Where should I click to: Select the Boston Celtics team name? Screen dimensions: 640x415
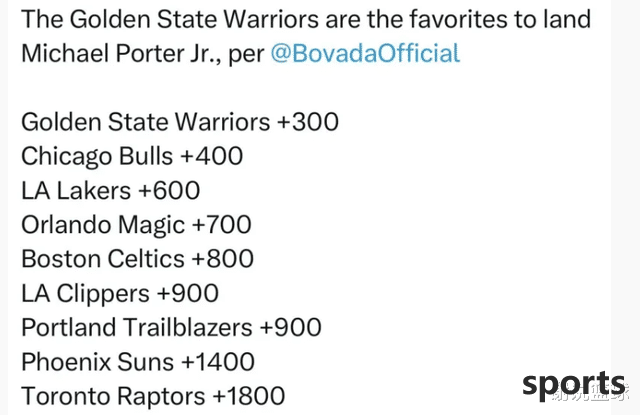[x=103, y=259]
